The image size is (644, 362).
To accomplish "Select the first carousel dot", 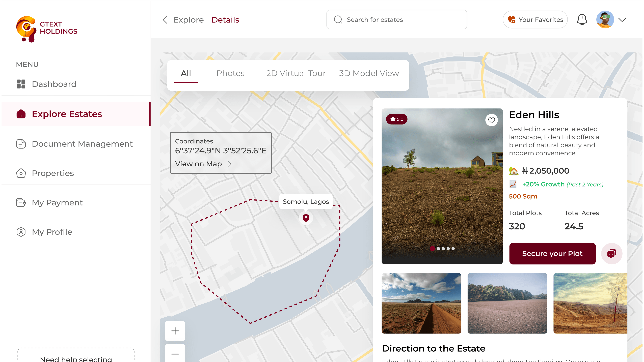I will [432, 249].
